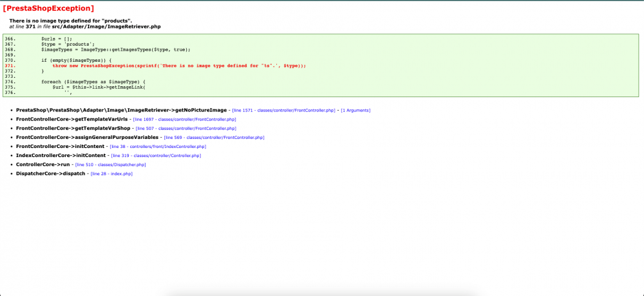644x296 pixels.
Task: Click ControllerCore->run trace entry
Action: pos(43,164)
